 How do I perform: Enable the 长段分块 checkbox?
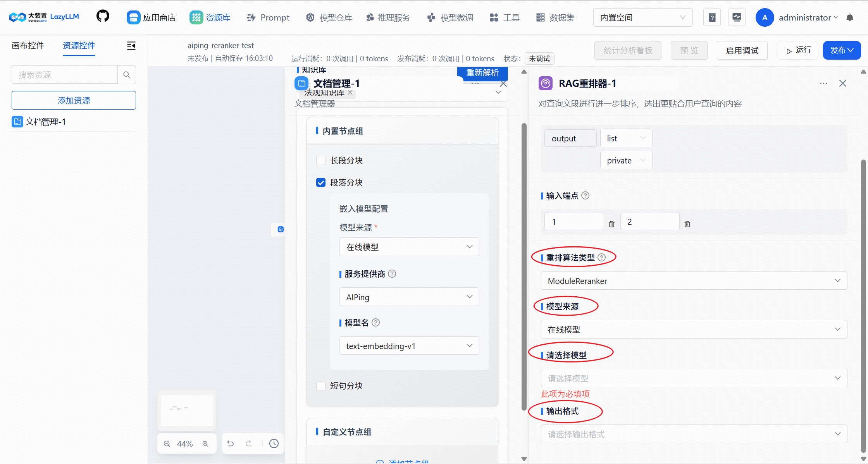click(321, 160)
